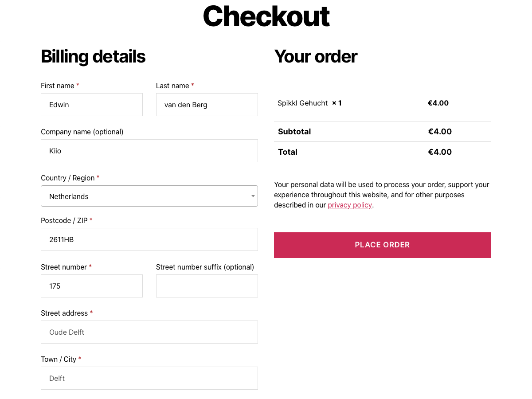Click the First name label
Image resolution: width=532 pixels, height=399 pixels.
pos(58,86)
